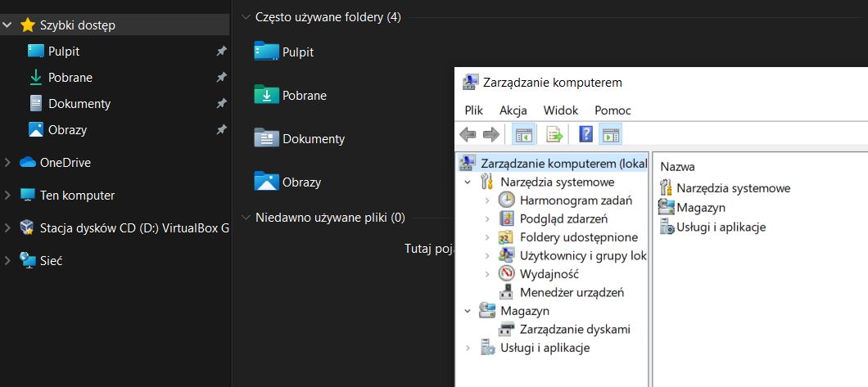Image resolution: width=868 pixels, height=387 pixels.
Task: Open the Akcja menu
Action: 513,110
